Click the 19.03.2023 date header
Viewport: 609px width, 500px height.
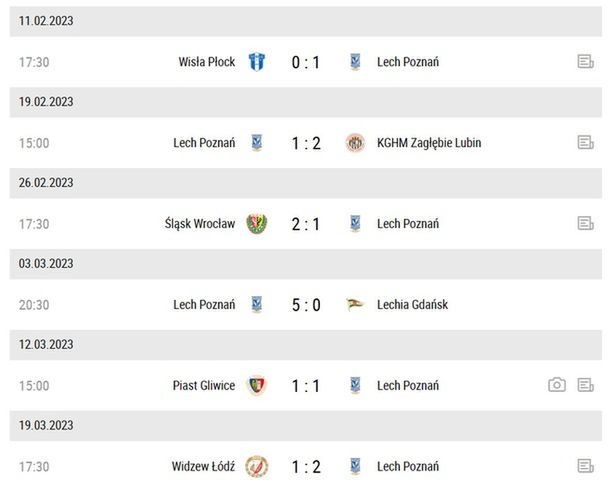point(46,426)
